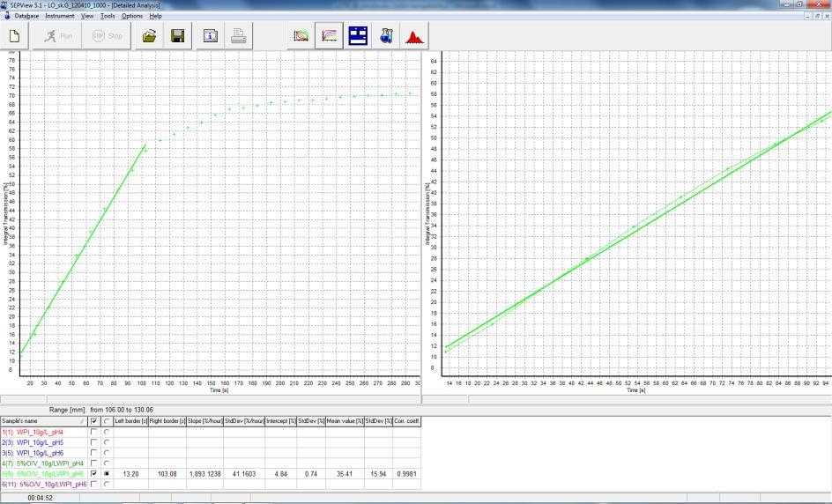Click the SEPView application icon in menu bar

[x=6, y=16]
